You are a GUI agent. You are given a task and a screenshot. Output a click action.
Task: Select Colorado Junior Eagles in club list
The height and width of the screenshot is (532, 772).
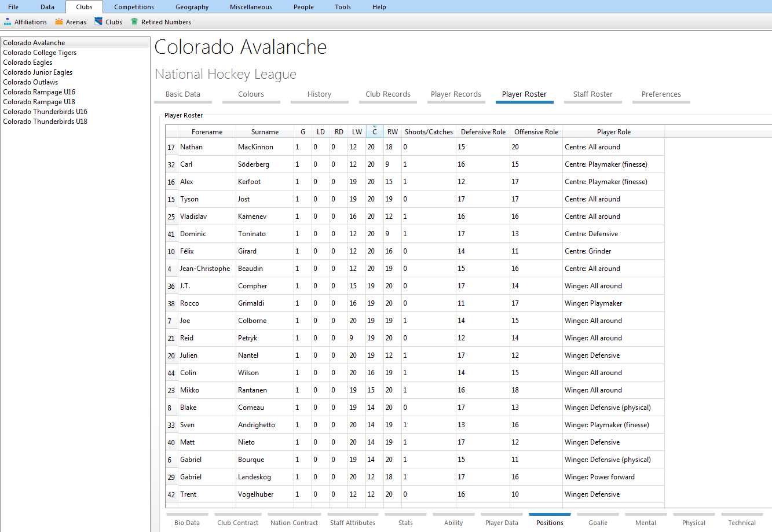tap(75, 72)
